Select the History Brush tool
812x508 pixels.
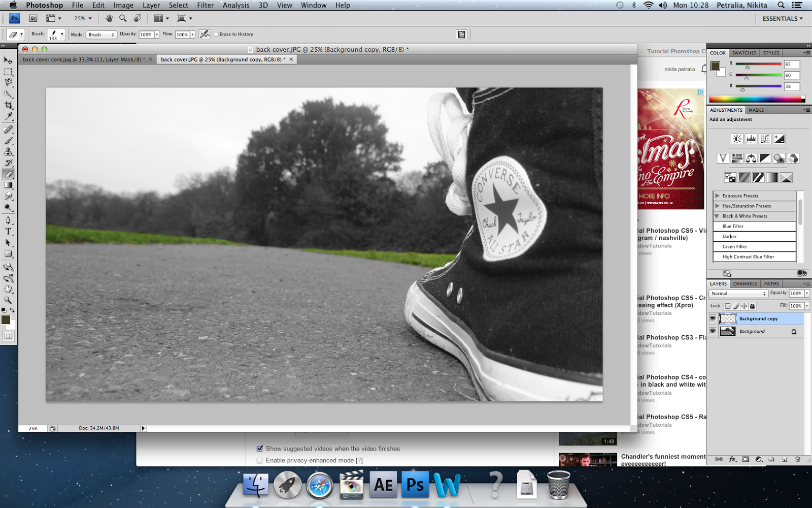point(8,163)
